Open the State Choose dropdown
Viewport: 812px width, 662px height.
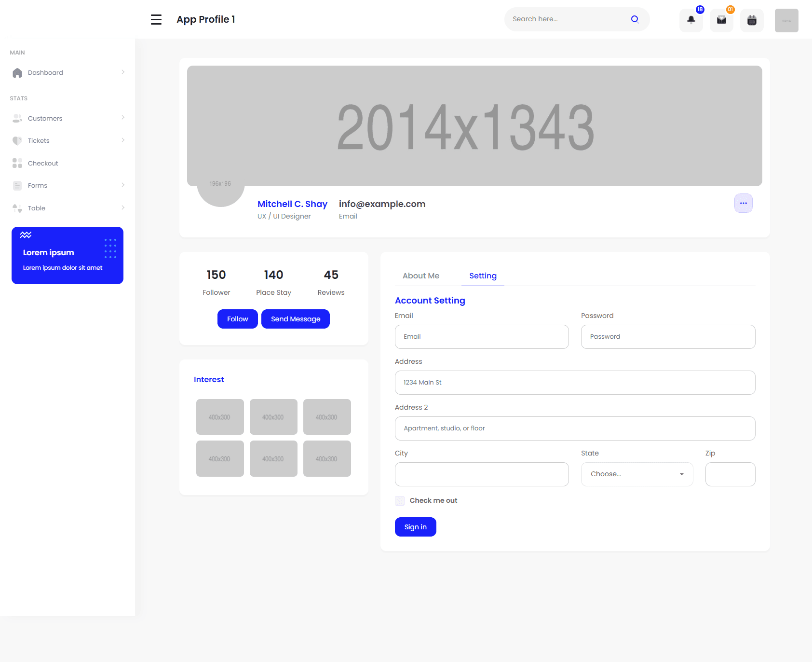pos(636,474)
